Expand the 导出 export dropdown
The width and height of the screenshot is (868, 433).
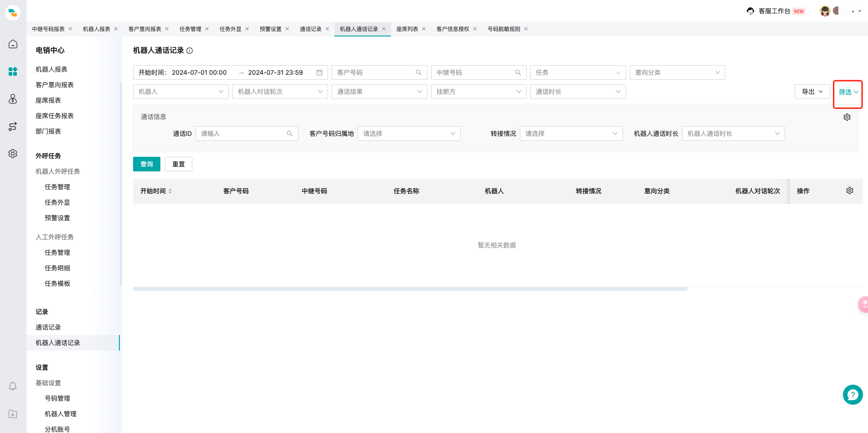(812, 92)
